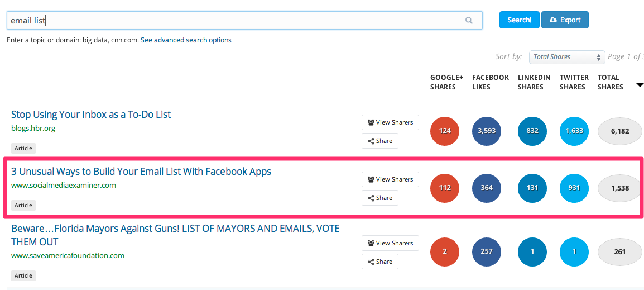Click the 931 Twitter shares circle
The image size is (644, 290).
574,188
